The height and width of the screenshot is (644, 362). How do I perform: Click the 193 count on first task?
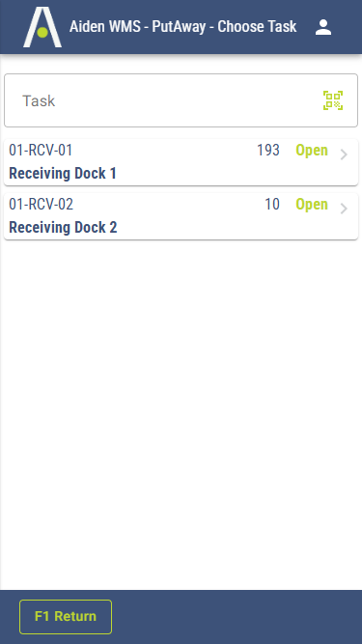(x=268, y=151)
